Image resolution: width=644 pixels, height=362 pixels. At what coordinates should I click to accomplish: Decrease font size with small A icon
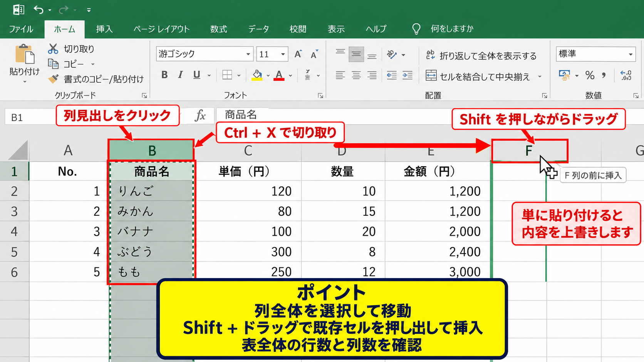click(314, 54)
